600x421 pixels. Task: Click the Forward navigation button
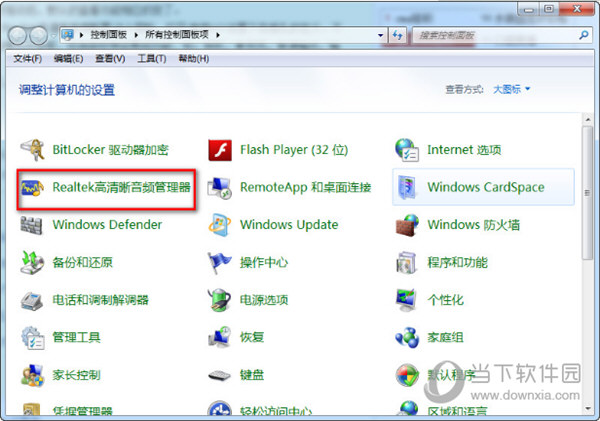click(x=39, y=36)
